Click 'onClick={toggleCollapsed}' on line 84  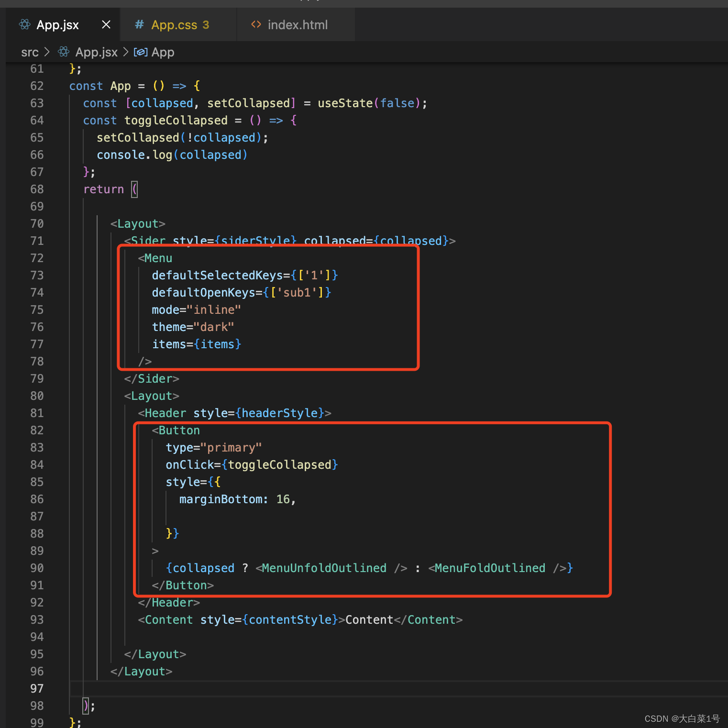[x=252, y=465]
